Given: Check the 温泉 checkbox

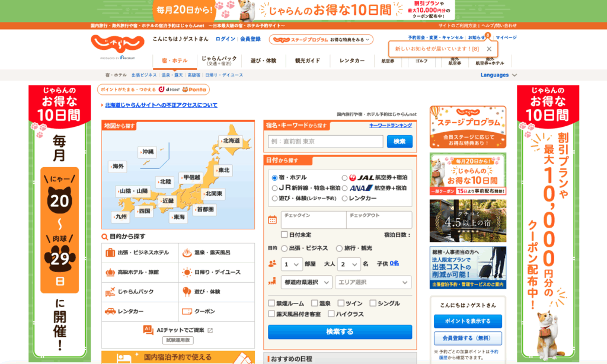Looking at the screenshot, I should [x=314, y=303].
